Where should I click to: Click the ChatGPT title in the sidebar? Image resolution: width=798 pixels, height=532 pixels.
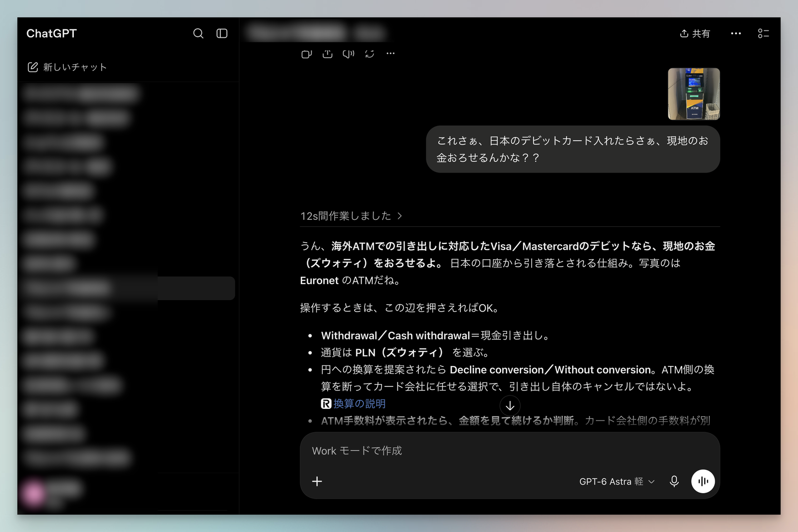pyautogui.click(x=52, y=33)
